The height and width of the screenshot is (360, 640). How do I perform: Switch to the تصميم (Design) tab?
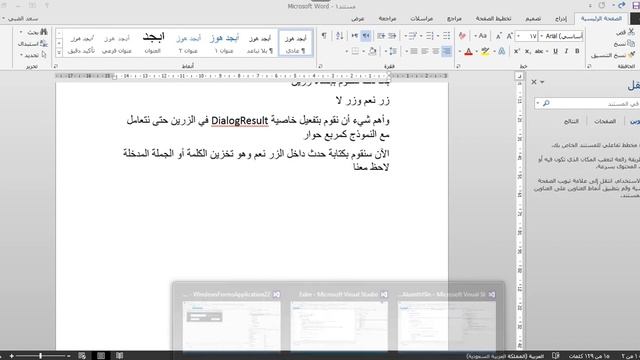pos(533,19)
